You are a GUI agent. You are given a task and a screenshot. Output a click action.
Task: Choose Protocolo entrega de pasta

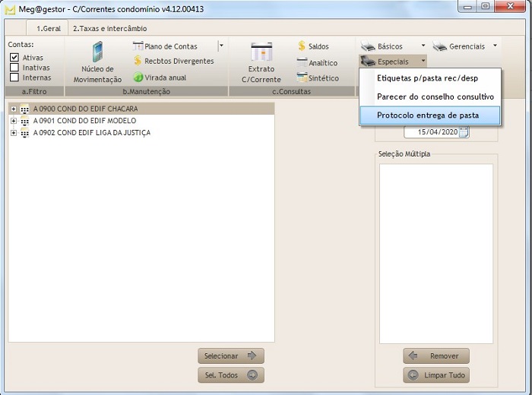(430, 115)
